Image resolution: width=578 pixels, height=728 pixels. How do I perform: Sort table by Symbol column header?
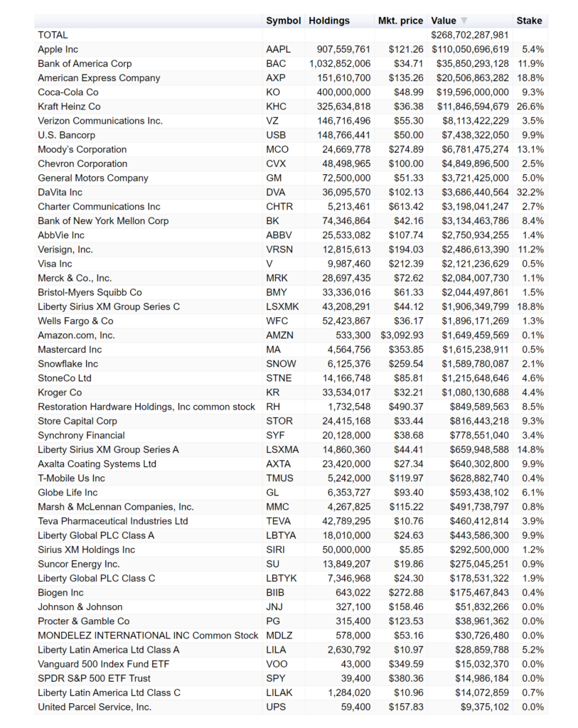(x=283, y=21)
